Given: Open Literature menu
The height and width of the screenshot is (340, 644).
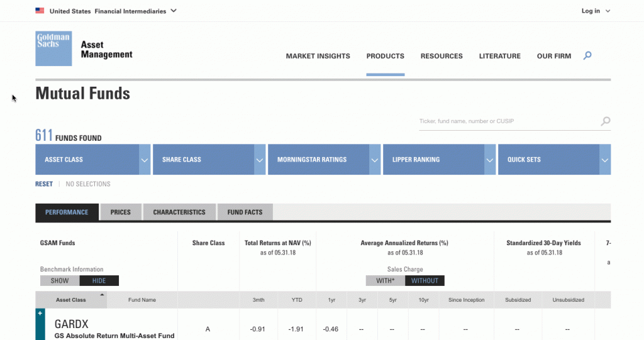Looking at the screenshot, I should (x=500, y=57).
